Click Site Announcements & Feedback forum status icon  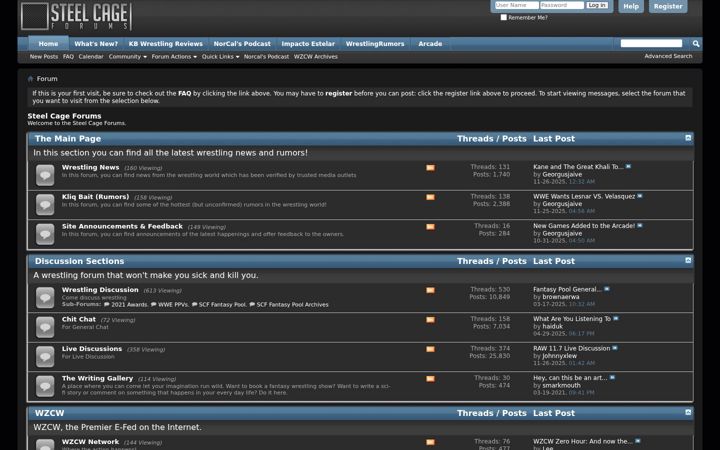click(x=45, y=234)
